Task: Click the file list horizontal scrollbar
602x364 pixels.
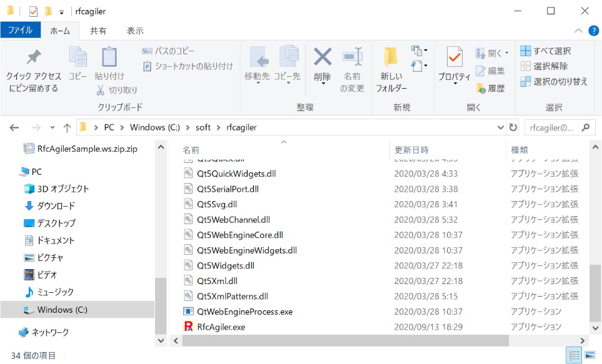Action: click(346, 340)
